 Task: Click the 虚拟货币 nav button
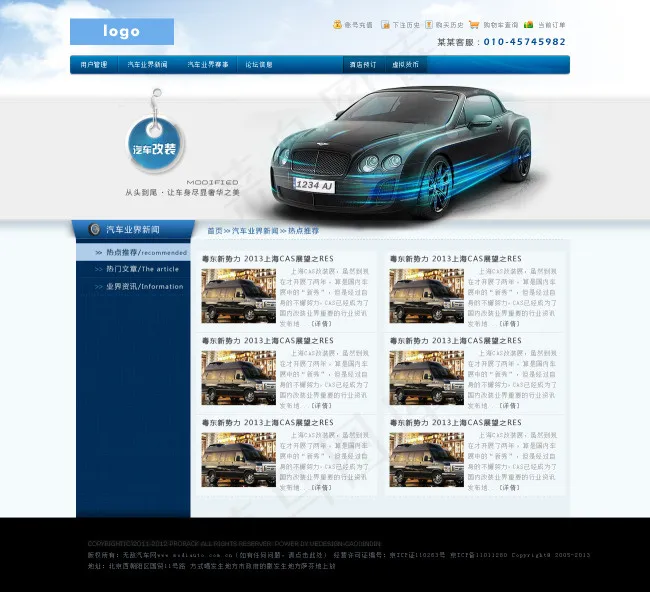pos(405,64)
